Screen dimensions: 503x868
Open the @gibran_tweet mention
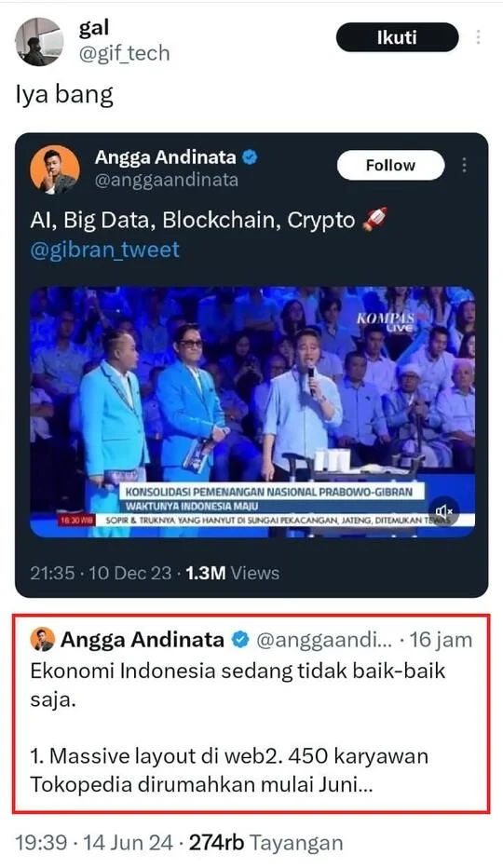tap(104, 251)
